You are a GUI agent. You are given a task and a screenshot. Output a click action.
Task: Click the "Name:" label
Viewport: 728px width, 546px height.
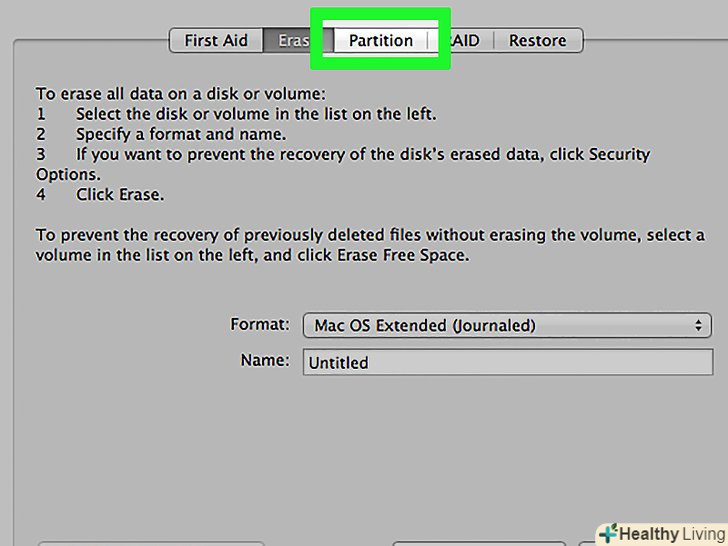pos(265,361)
